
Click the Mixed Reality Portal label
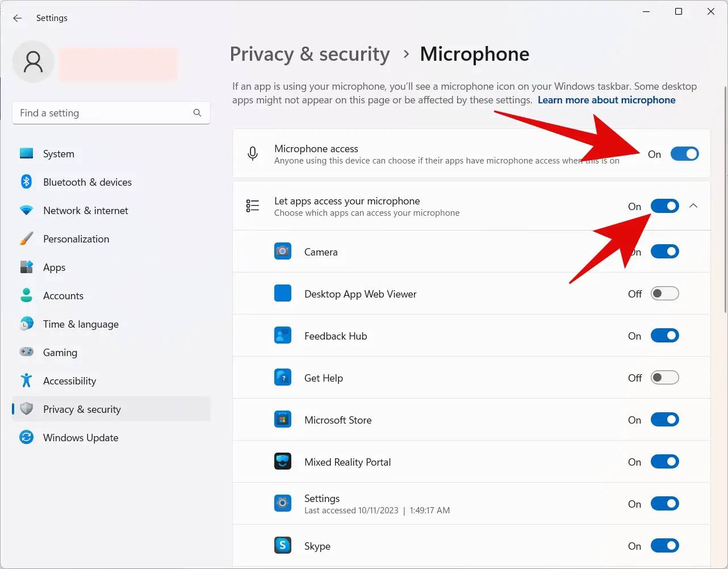[348, 462]
